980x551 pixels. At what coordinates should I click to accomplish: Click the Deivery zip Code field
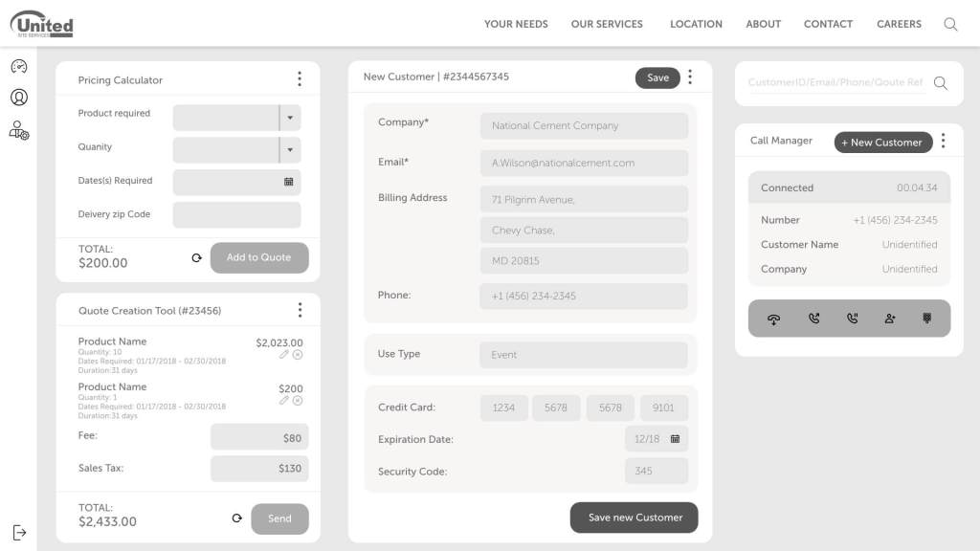click(x=236, y=214)
